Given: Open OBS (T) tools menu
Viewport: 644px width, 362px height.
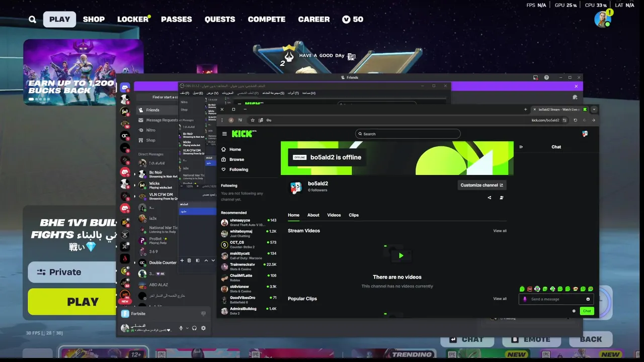Looking at the screenshot, I should pos(293,93).
